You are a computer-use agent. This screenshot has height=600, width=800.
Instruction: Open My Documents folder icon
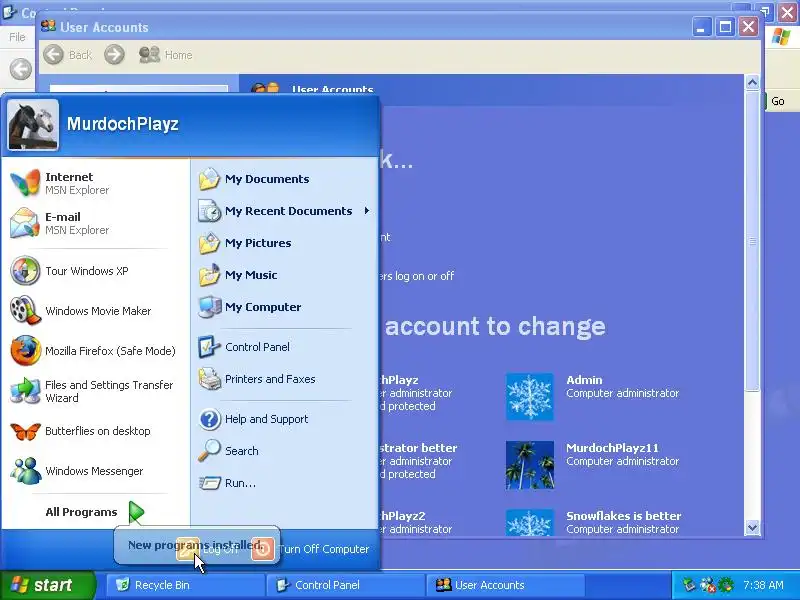click(209, 179)
